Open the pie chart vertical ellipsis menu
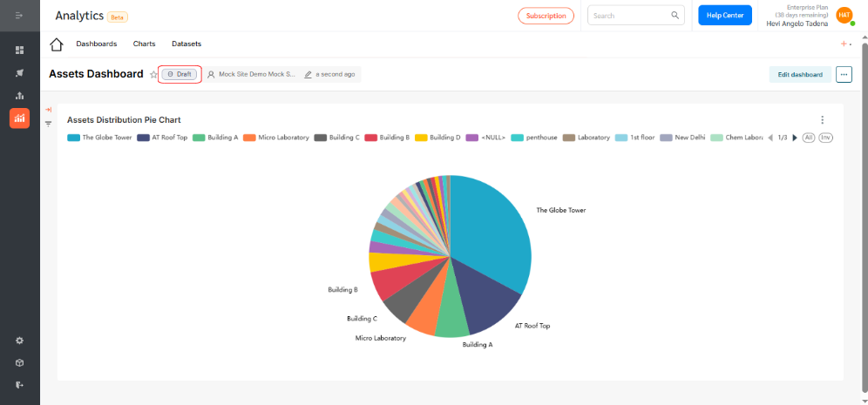The height and width of the screenshot is (405, 868). point(822,120)
